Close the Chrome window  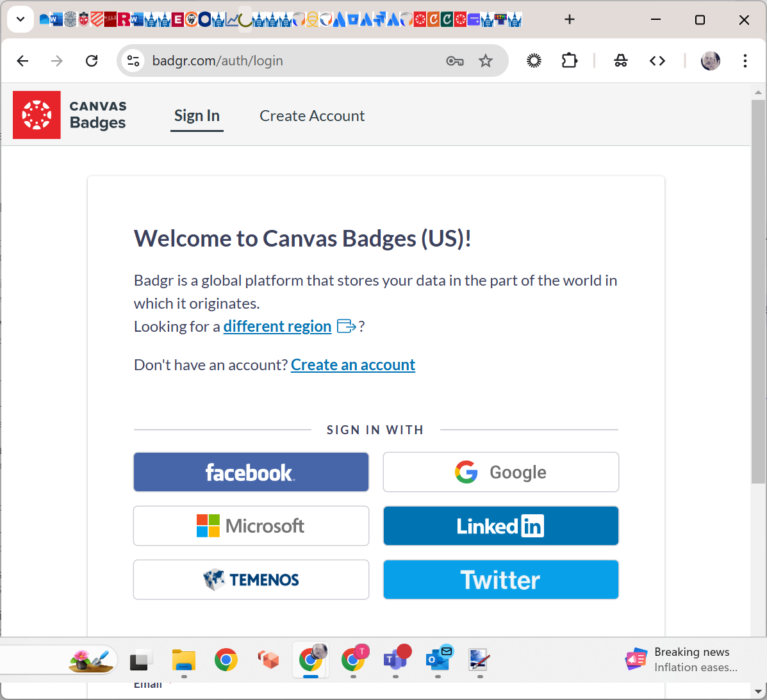[x=744, y=20]
